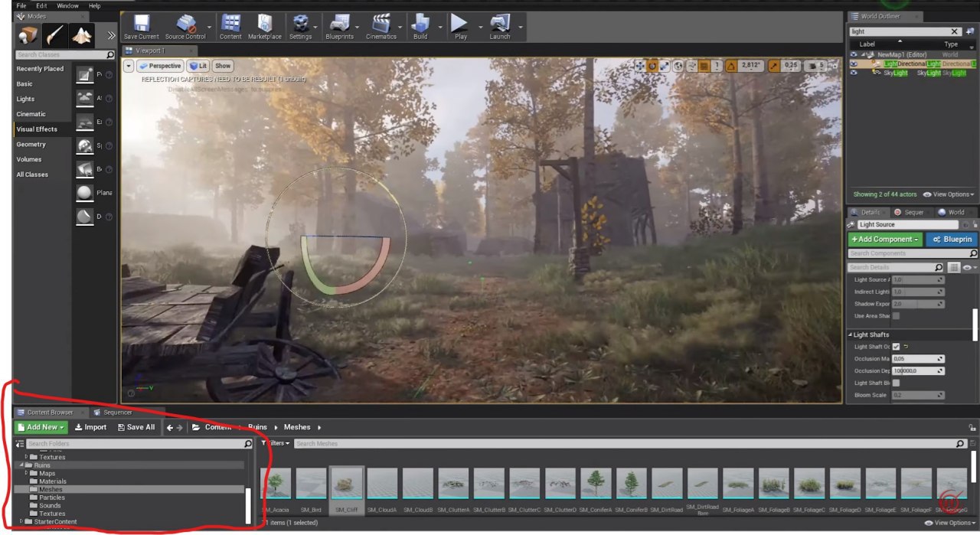Click the Build toolbar icon
The height and width of the screenshot is (535, 980).
[x=420, y=27]
